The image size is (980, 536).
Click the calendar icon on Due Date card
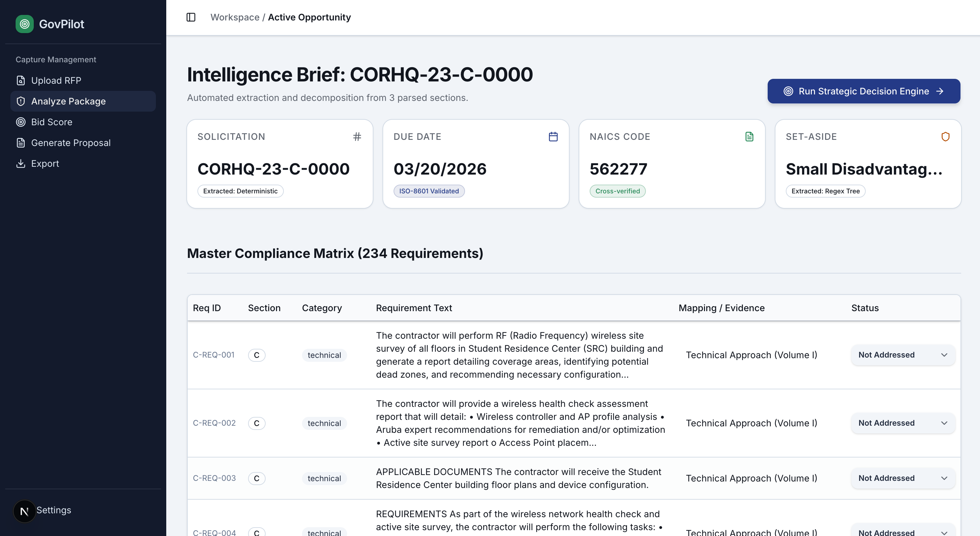[x=553, y=137]
